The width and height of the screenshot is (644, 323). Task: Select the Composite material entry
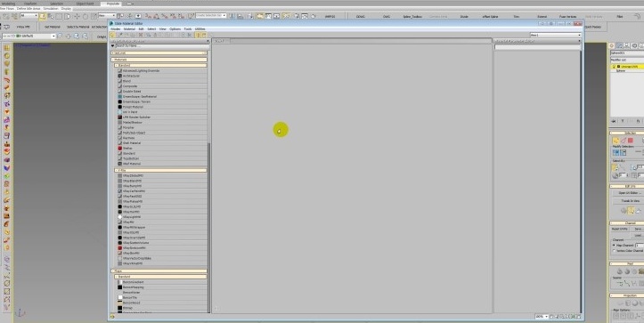[162, 86]
